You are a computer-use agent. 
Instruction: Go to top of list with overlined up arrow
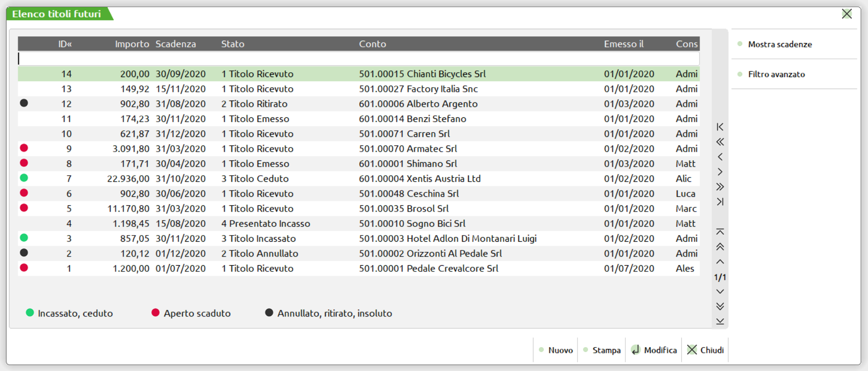pyautogui.click(x=720, y=232)
